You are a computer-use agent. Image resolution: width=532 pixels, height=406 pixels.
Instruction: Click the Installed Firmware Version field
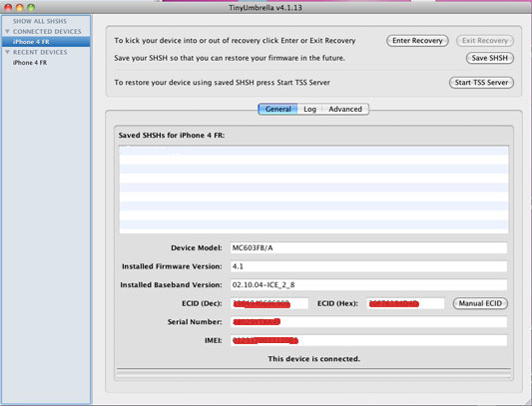click(x=368, y=266)
